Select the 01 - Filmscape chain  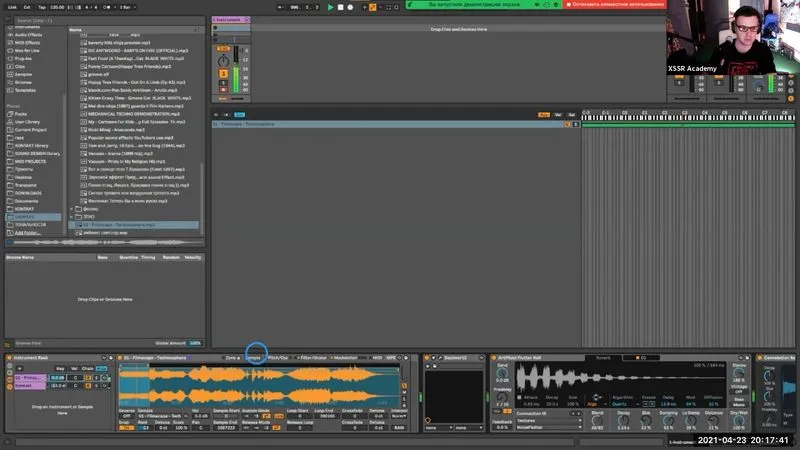coord(30,378)
